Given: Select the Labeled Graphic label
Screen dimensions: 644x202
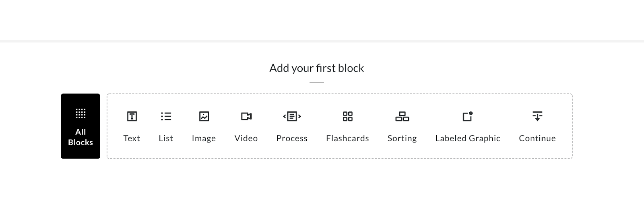Looking at the screenshot, I should pos(468,138).
